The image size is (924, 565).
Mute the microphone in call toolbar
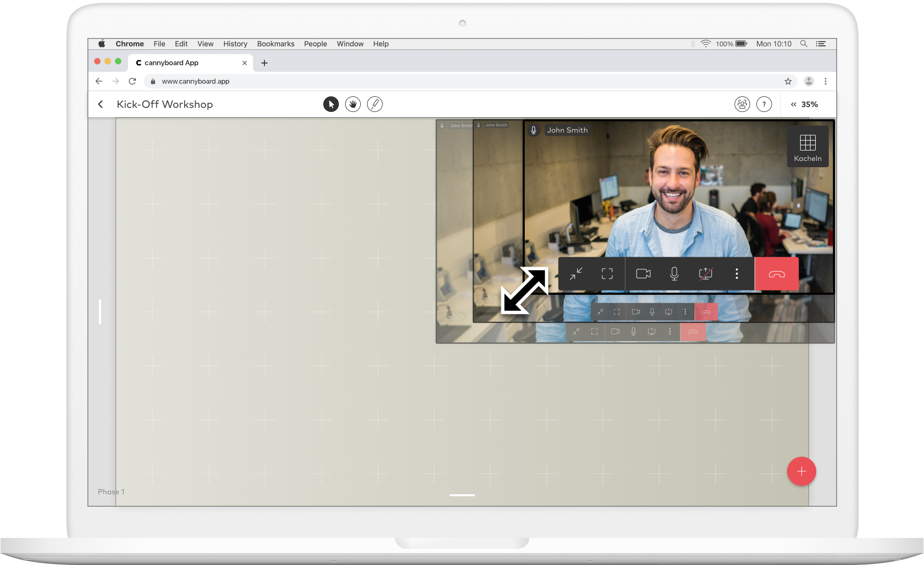(x=674, y=274)
